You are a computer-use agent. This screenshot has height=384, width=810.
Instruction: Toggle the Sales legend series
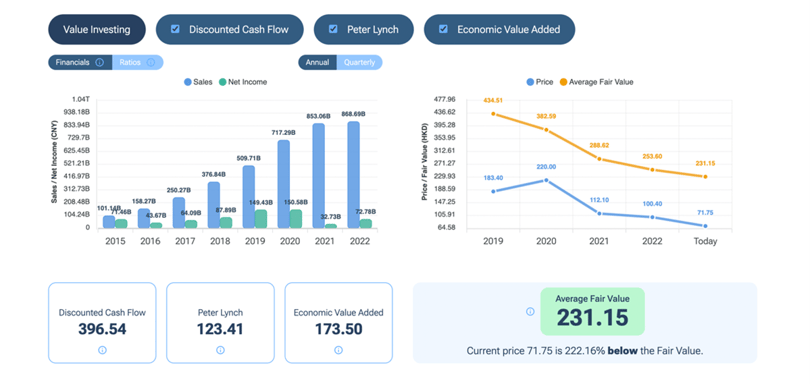pos(198,82)
